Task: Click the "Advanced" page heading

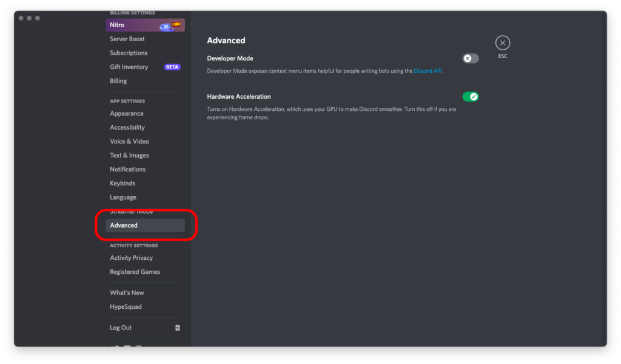Action: (x=226, y=41)
